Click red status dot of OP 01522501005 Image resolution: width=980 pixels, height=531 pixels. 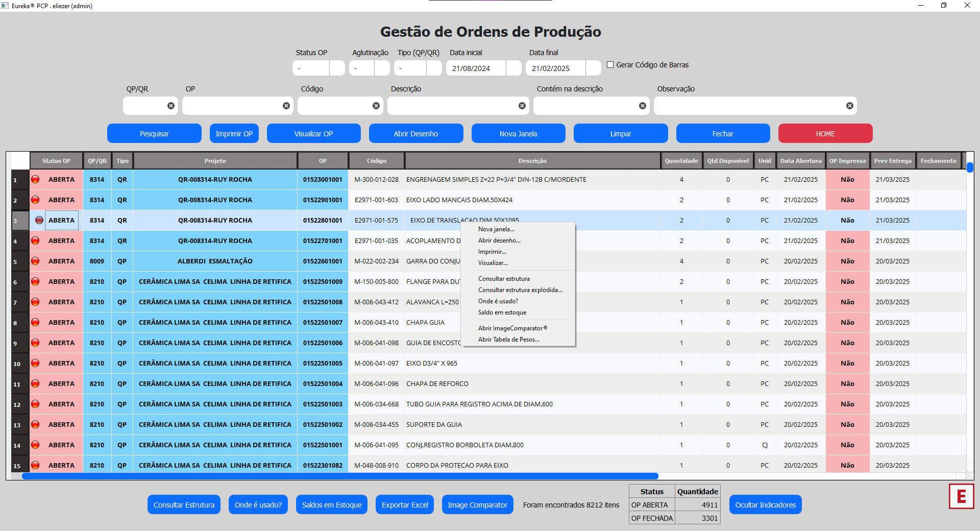coord(35,363)
